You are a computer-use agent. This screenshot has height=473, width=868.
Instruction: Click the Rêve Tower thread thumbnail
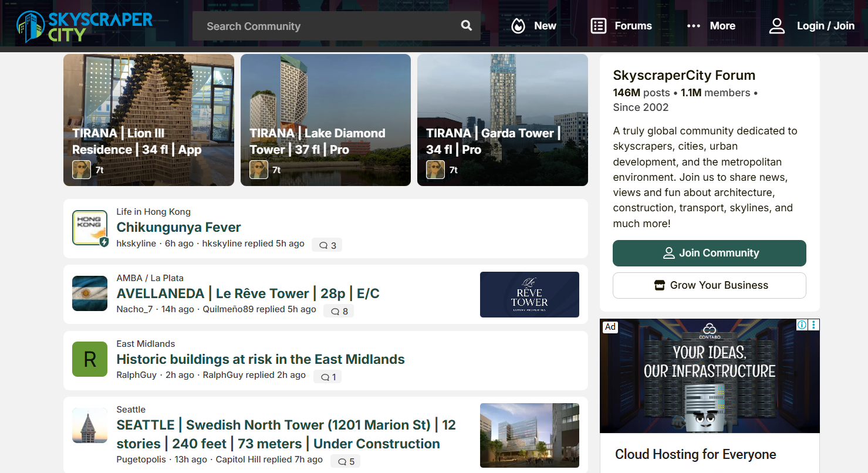(x=529, y=295)
